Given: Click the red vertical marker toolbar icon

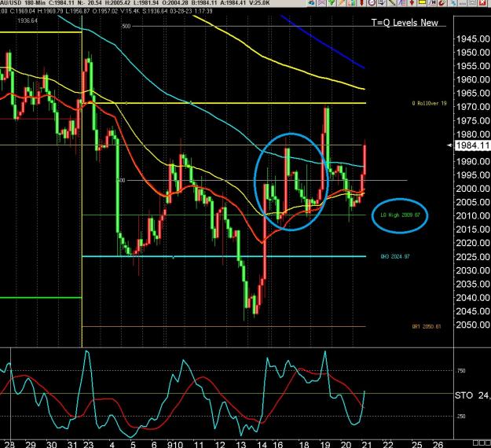Looking at the screenshot, I should tap(361, 3).
